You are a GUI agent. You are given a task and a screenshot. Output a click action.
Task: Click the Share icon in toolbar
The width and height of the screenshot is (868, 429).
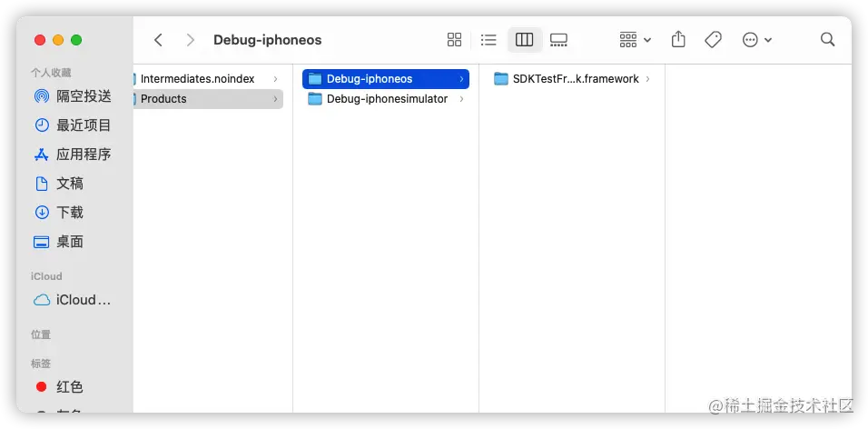pyautogui.click(x=678, y=39)
